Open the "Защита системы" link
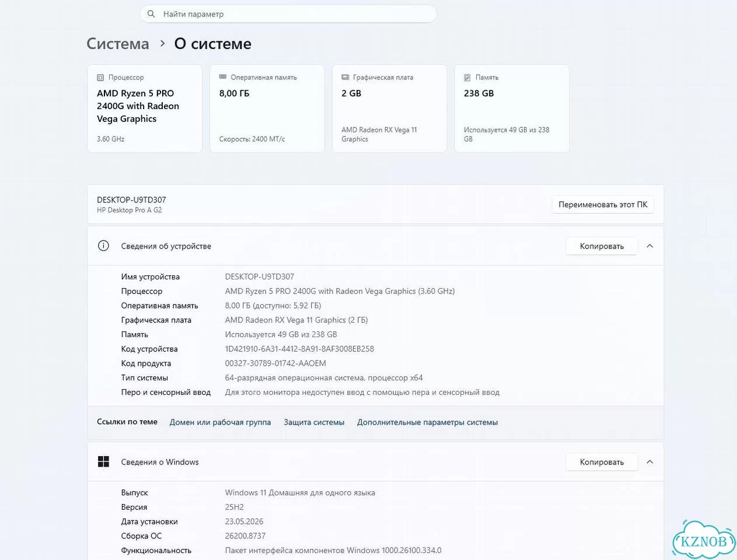737x560 pixels. pyautogui.click(x=314, y=422)
